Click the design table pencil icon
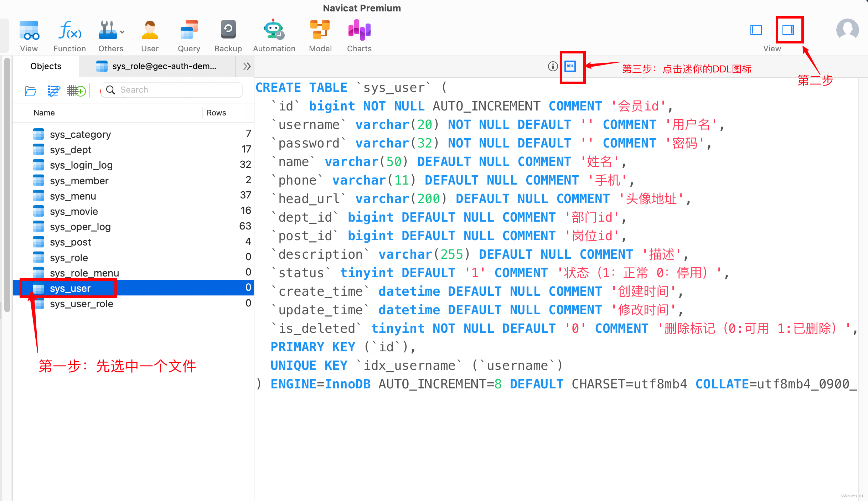The width and height of the screenshot is (868, 501). click(x=53, y=91)
